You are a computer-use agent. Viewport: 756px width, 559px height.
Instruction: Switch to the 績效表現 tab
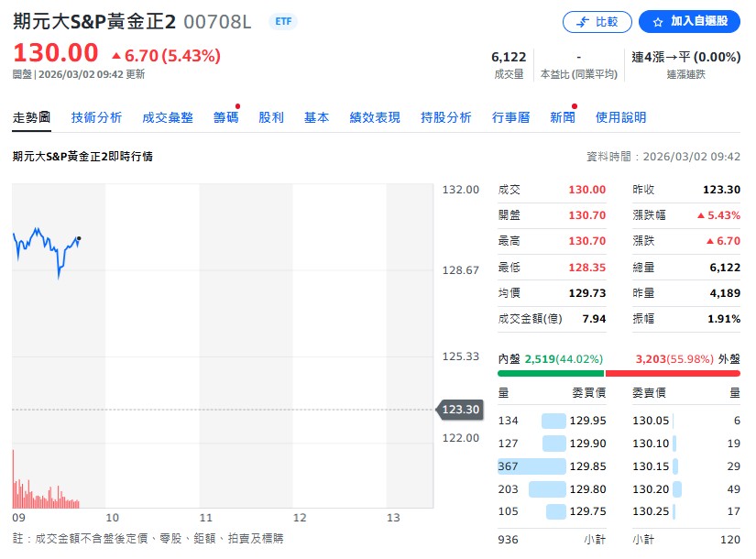click(378, 117)
